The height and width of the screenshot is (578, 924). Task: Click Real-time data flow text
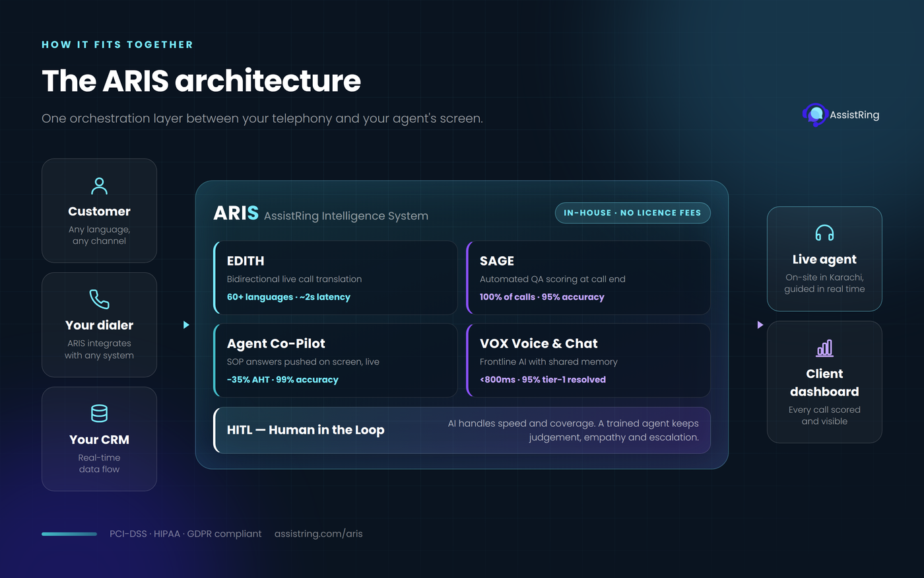[99, 464]
